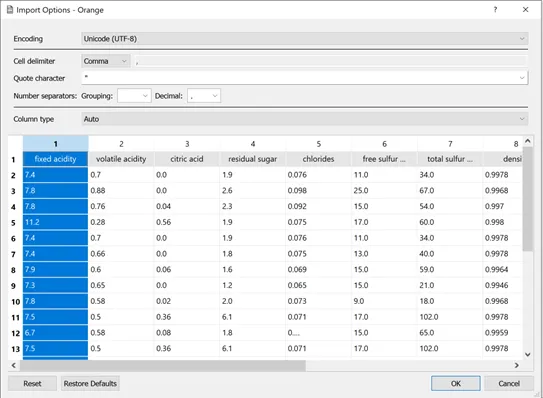Click the 'total sulfur ...' header cell
543x398 pixels.
pos(450,159)
